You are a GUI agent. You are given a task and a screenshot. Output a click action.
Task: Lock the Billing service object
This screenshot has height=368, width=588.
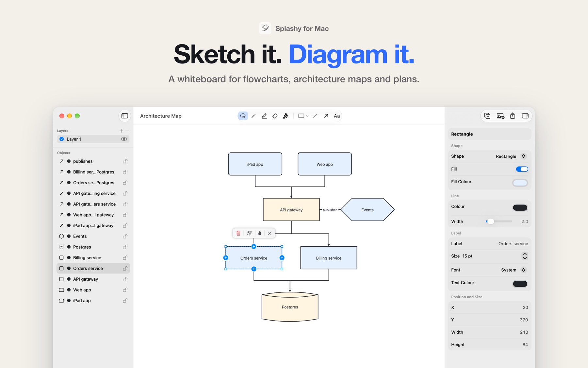click(125, 258)
